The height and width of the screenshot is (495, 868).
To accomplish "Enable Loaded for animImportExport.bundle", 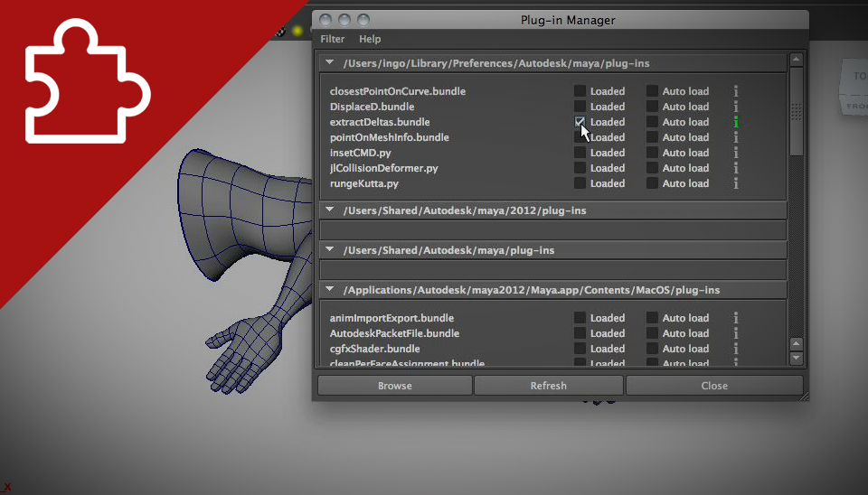I will (580, 318).
